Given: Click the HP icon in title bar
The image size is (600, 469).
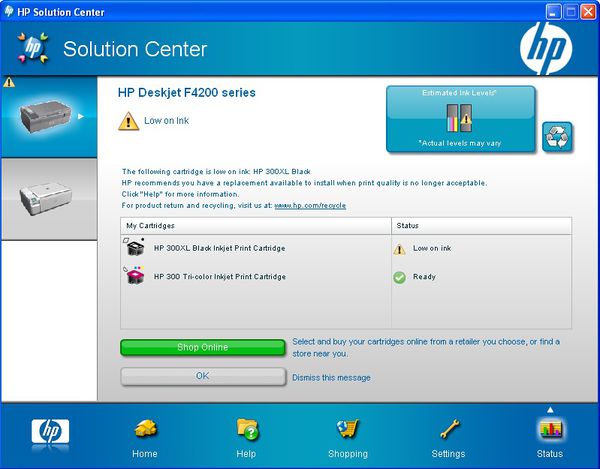Looking at the screenshot, I should click(x=8, y=11).
